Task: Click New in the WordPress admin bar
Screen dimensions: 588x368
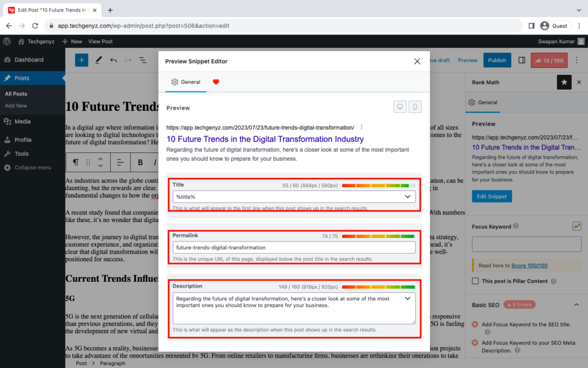Action: click(72, 41)
